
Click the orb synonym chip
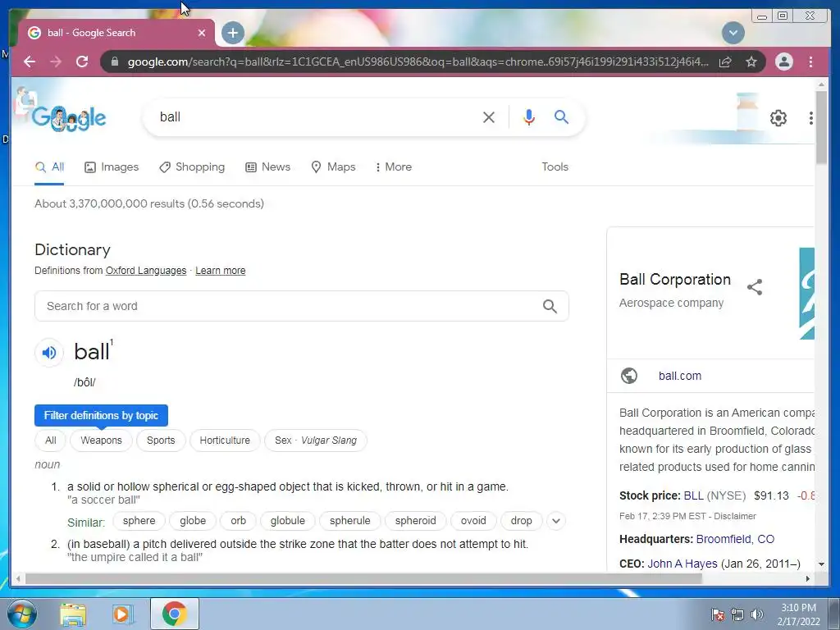pos(239,521)
